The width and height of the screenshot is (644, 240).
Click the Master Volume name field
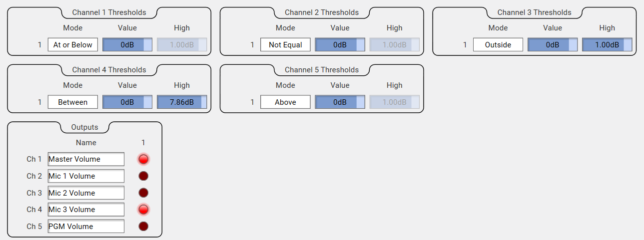[x=86, y=159]
